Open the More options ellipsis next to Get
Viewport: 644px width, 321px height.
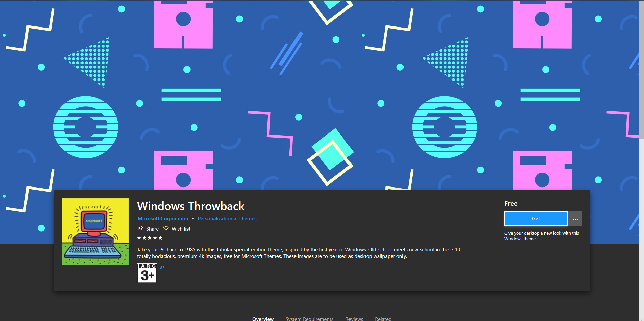tap(575, 218)
